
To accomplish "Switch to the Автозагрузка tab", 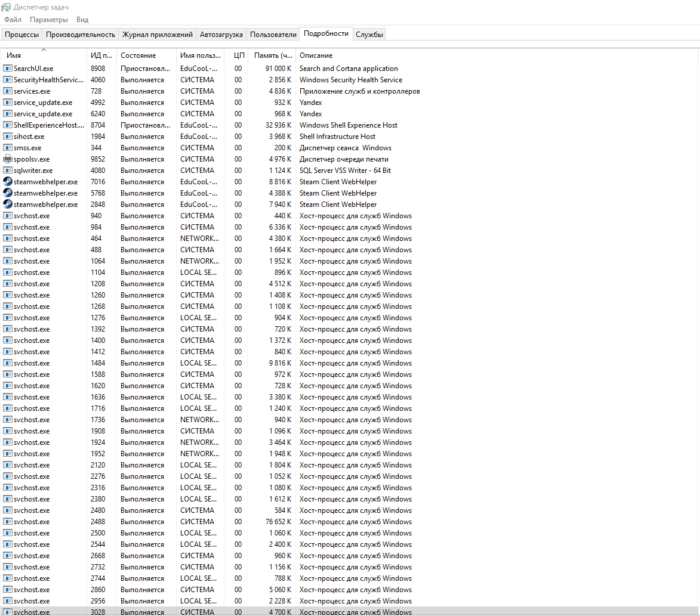I will pos(221,35).
